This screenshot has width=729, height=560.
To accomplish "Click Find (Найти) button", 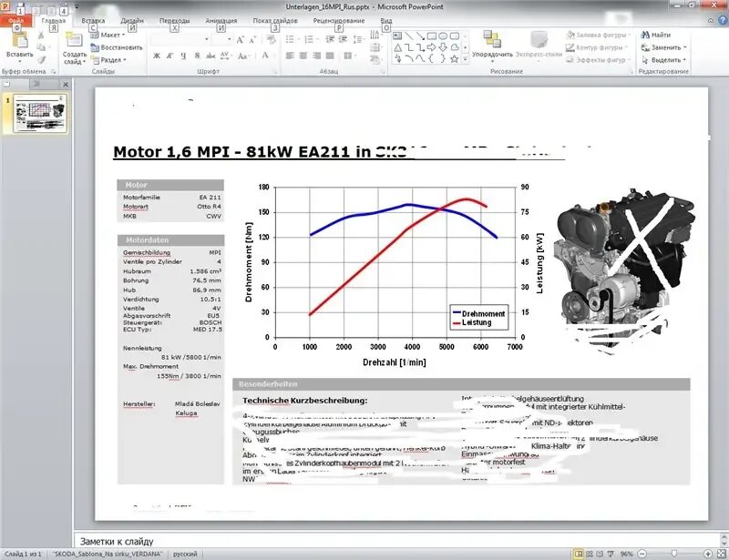I will (655, 35).
